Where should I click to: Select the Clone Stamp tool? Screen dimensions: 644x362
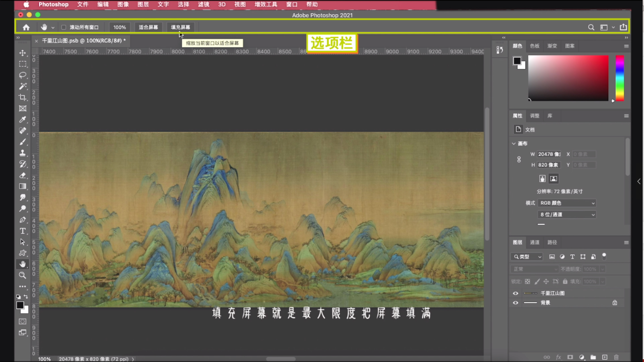[23, 153]
